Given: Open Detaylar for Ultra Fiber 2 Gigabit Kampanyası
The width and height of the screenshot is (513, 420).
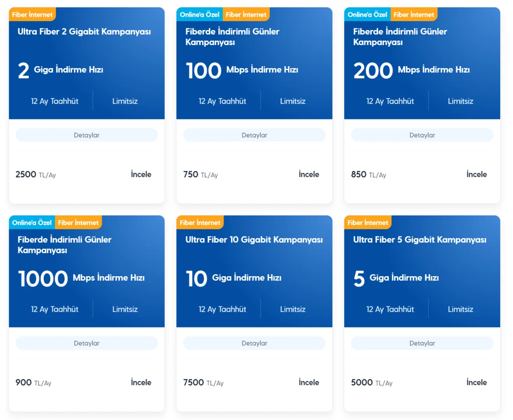Looking at the screenshot, I should (86, 135).
